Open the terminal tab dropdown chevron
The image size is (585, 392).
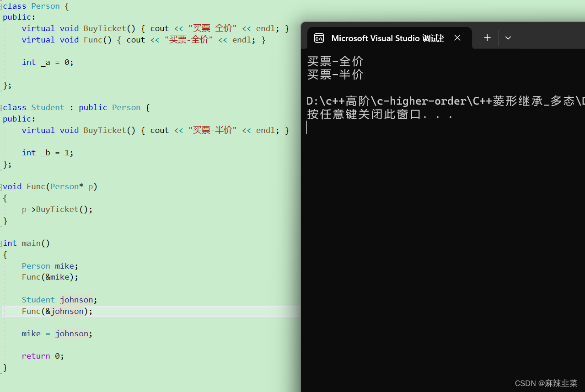tap(508, 38)
